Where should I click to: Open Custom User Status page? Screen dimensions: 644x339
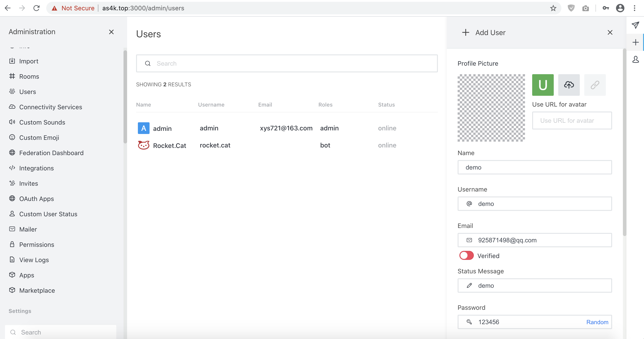[x=43, y=214]
